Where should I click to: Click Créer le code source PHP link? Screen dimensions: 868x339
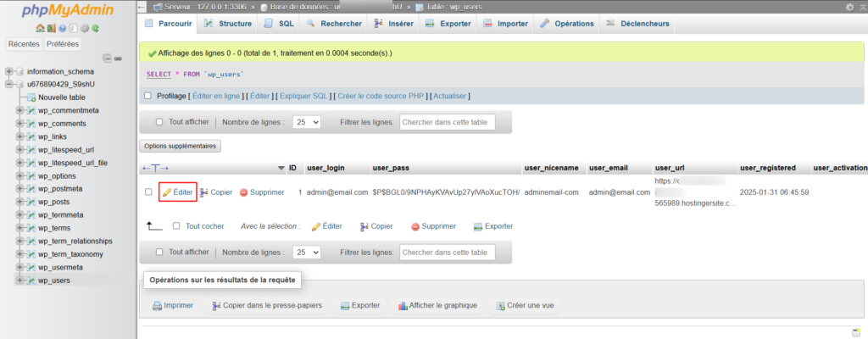pyautogui.click(x=381, y=96)
